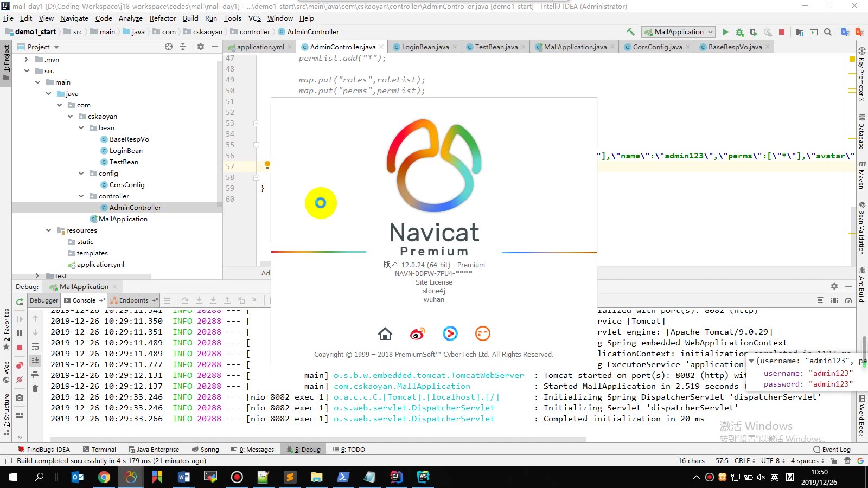Viewport: 868px width, 488px height.
Task: Collapse the bean package node
Action: pos(81,128)
